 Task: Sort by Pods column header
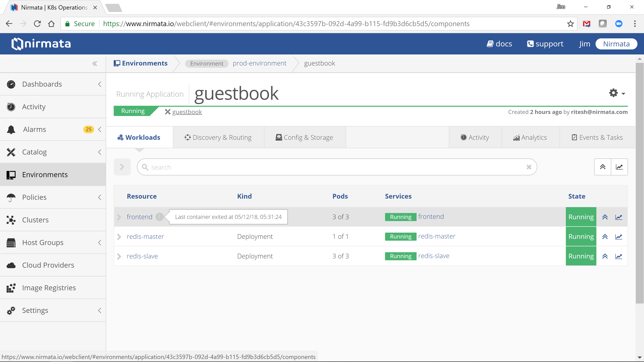pos(340,196)
